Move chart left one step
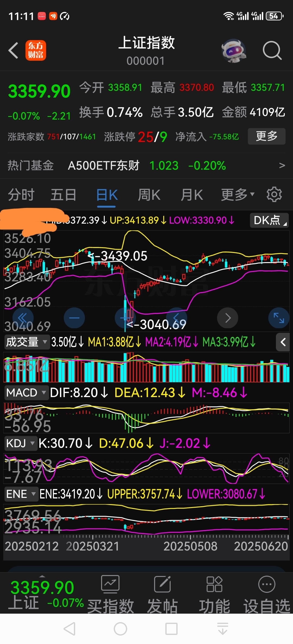The image size is (293, 644). pos(177,318)
